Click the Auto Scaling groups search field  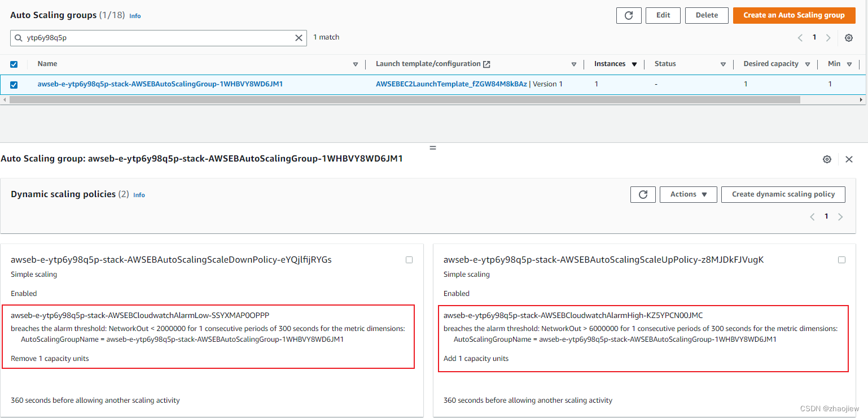coord(158,38)
